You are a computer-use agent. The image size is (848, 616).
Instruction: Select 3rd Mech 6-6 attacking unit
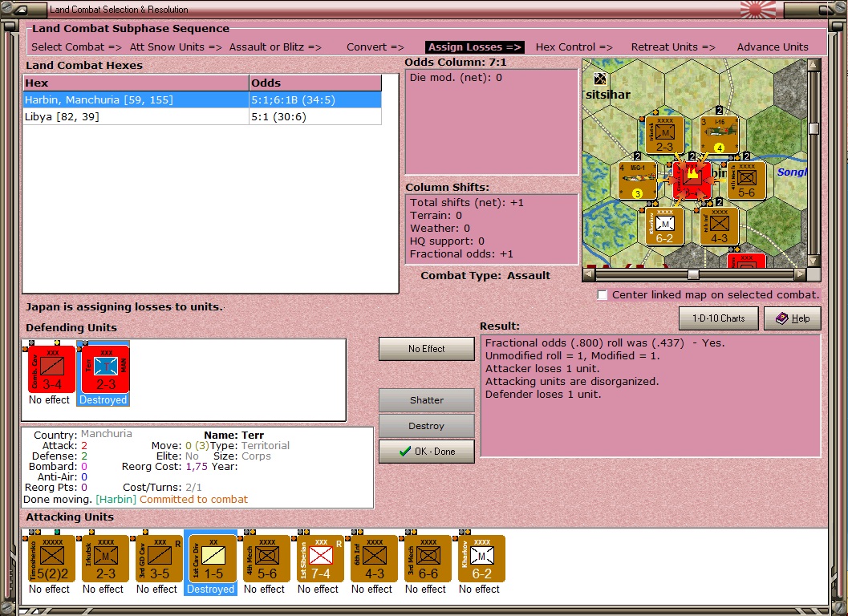point(428,559)
